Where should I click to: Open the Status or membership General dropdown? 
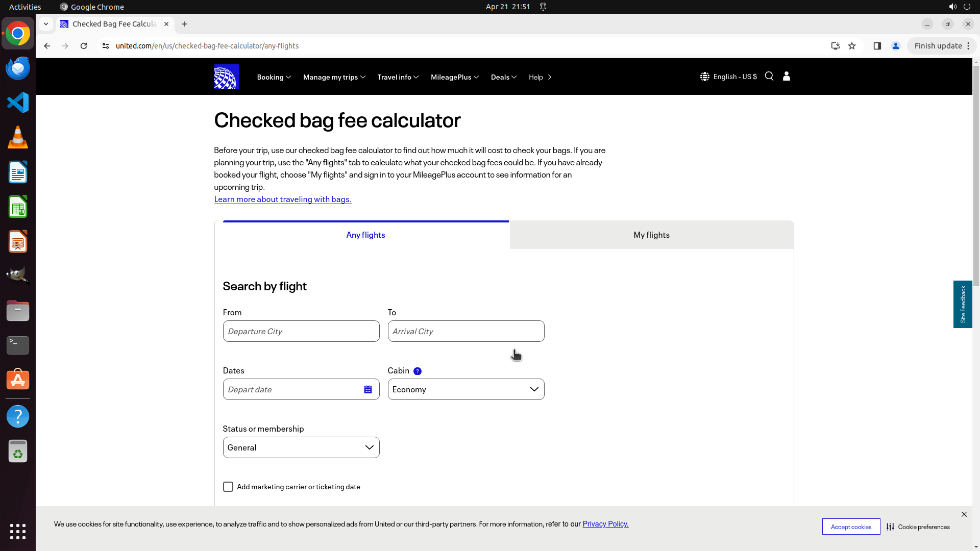point(301,447)
